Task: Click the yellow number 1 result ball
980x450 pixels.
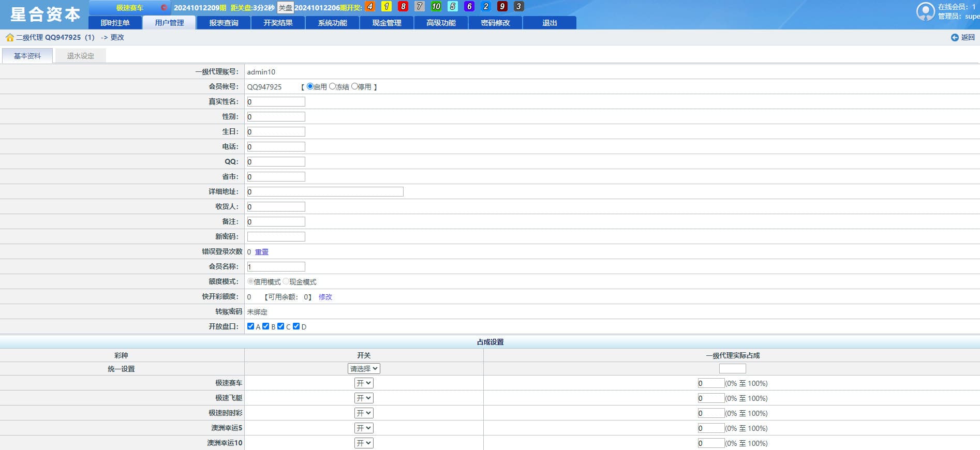Action: (386, 7)
